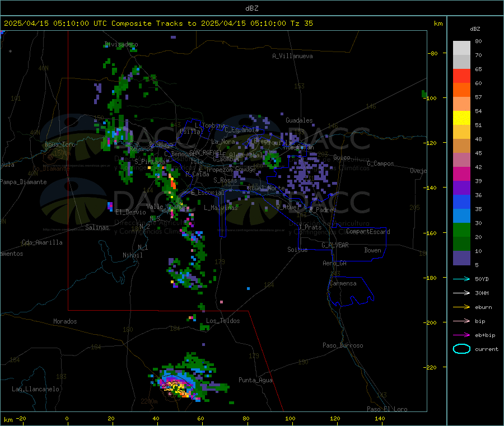Viewport: 504px width, 426px height.
Task: Click the Paso_El_Loro map label
Action: click(x=387, y=409)
